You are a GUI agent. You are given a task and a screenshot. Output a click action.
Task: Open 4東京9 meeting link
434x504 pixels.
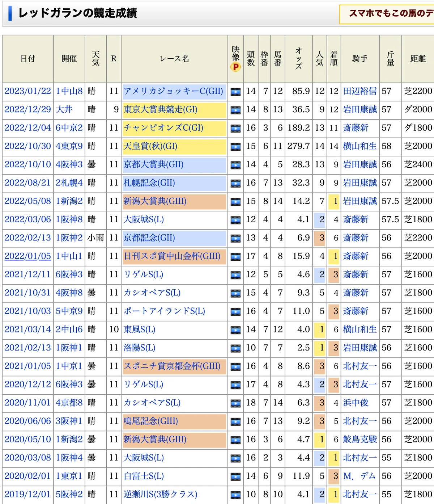69,146
